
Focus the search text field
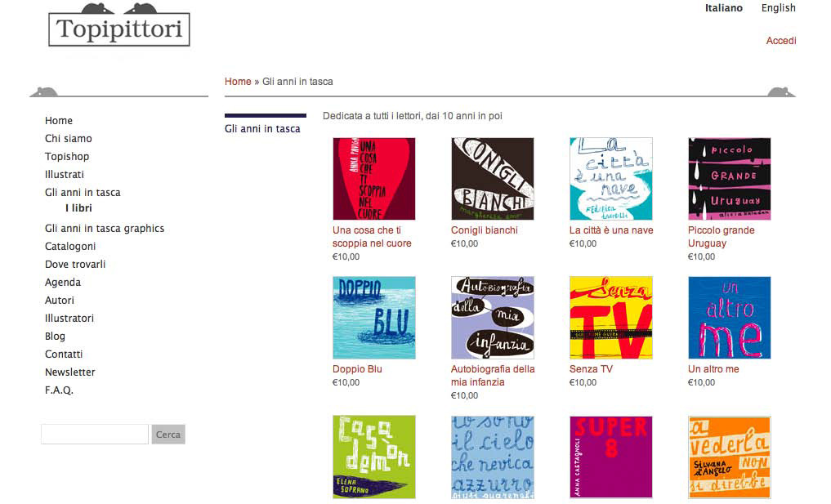[95, 435]
